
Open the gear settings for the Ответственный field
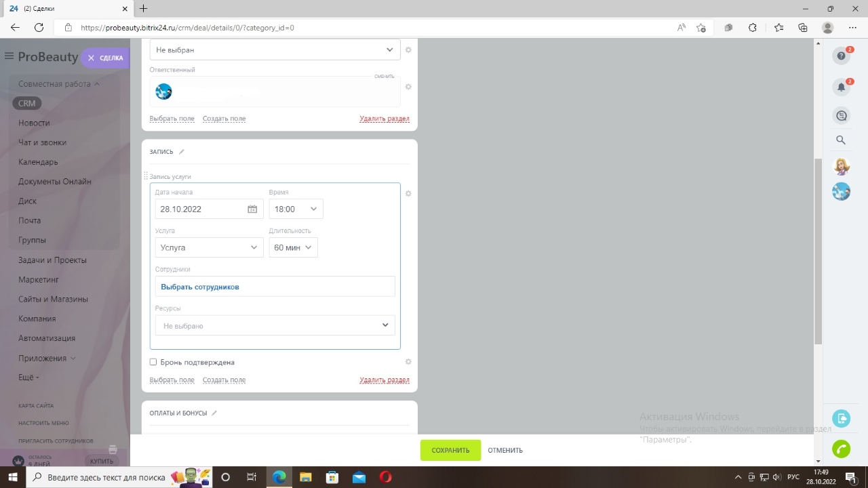(408, 87)
